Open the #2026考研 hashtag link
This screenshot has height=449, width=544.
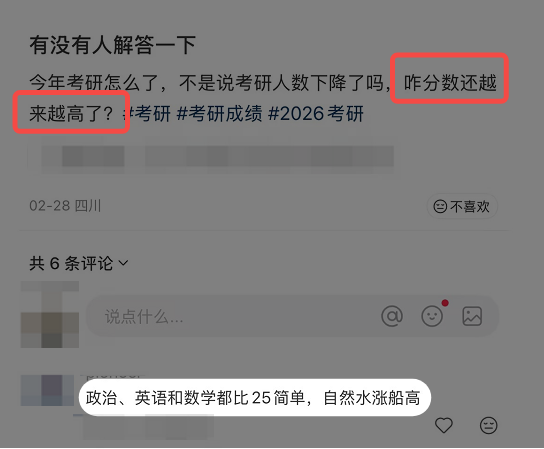[x=316, y=113]
